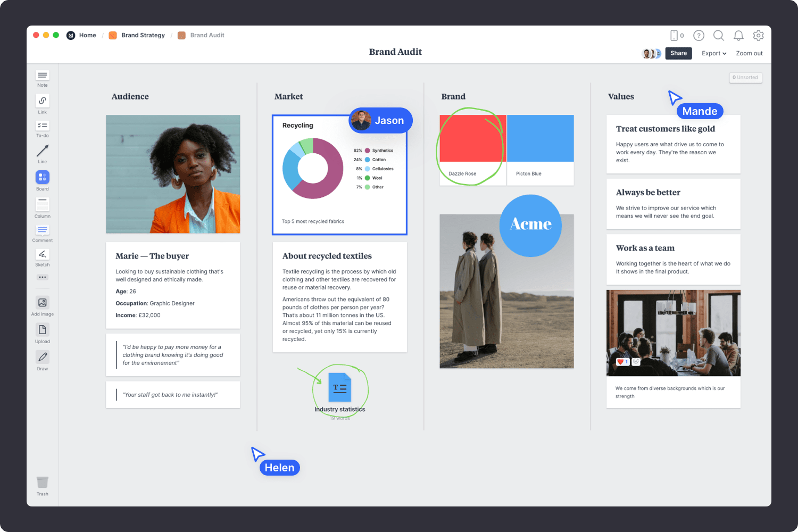Open Brand Strategy from the breadcrumb
This screenshot has width=798, height=532.
coord(143,35)
